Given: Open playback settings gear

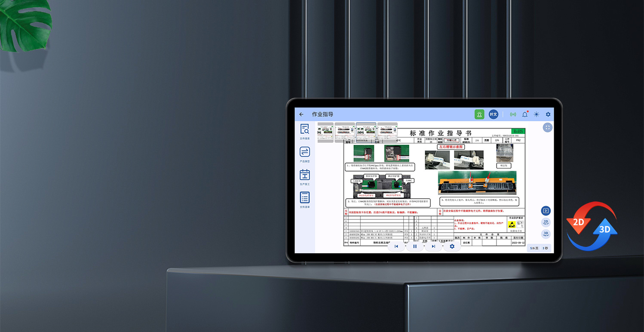Looking at the screenshot, I should (452, 246).
